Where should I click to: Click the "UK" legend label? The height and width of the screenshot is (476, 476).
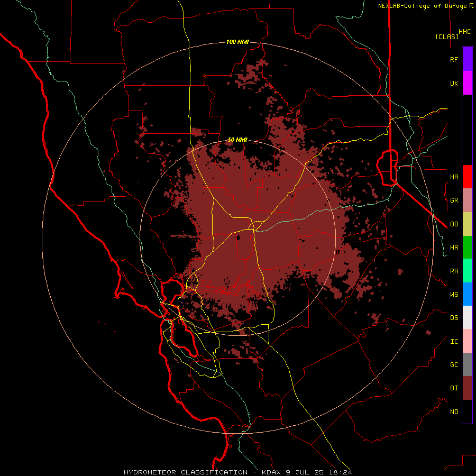(x=454, y=83)
